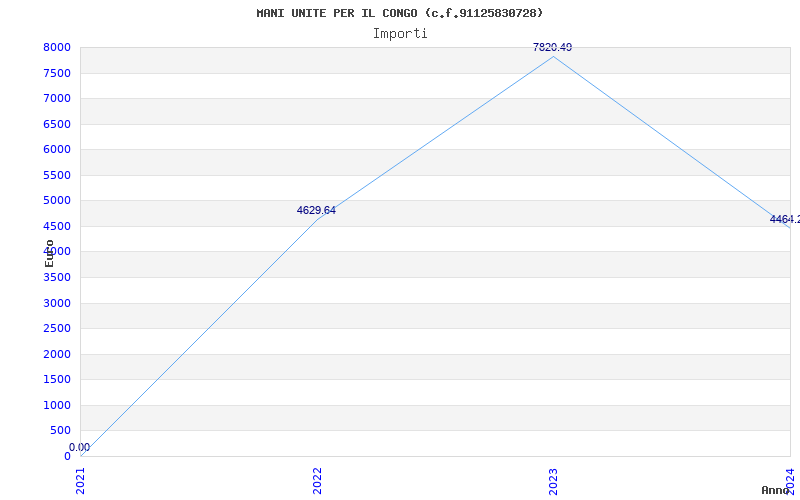800x500 pixels.
Task: Click the 2023 peak point on the line
Action: pos(554,57)
